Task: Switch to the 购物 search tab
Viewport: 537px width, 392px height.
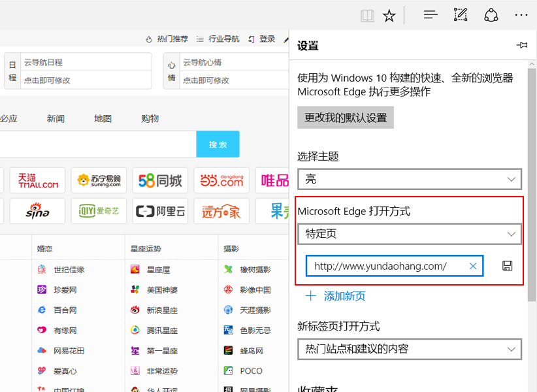Action: tap(150, 118)
